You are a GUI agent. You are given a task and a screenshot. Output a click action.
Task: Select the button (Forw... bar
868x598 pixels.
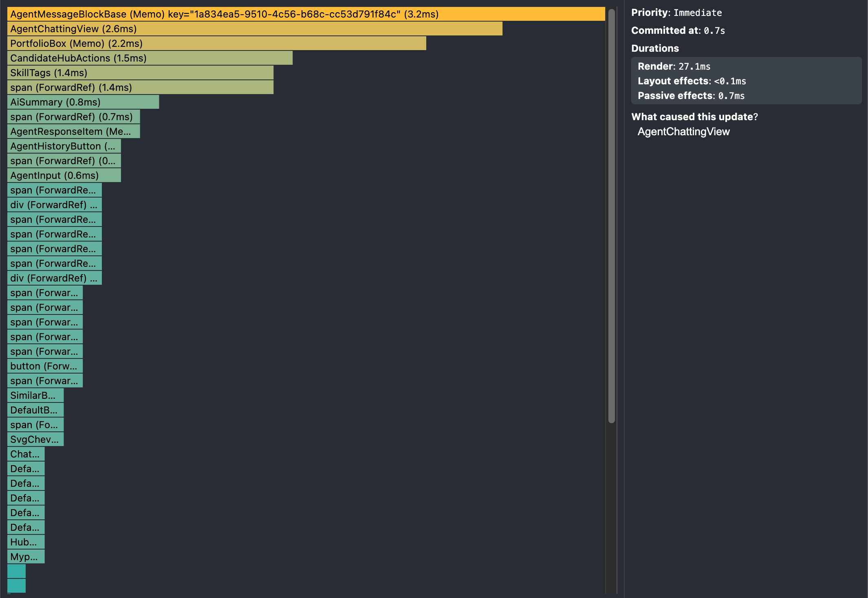pyautogui.click(x=45, y=366)
